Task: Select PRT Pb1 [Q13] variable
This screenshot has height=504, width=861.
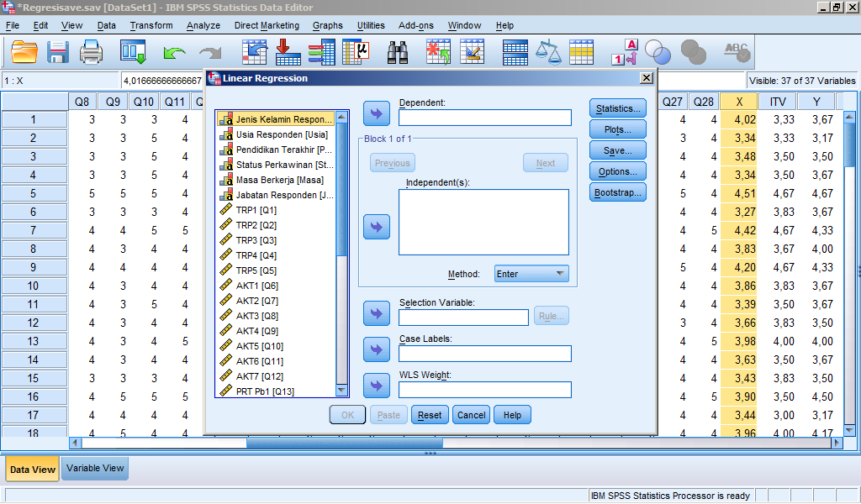Action: point(276,391)
